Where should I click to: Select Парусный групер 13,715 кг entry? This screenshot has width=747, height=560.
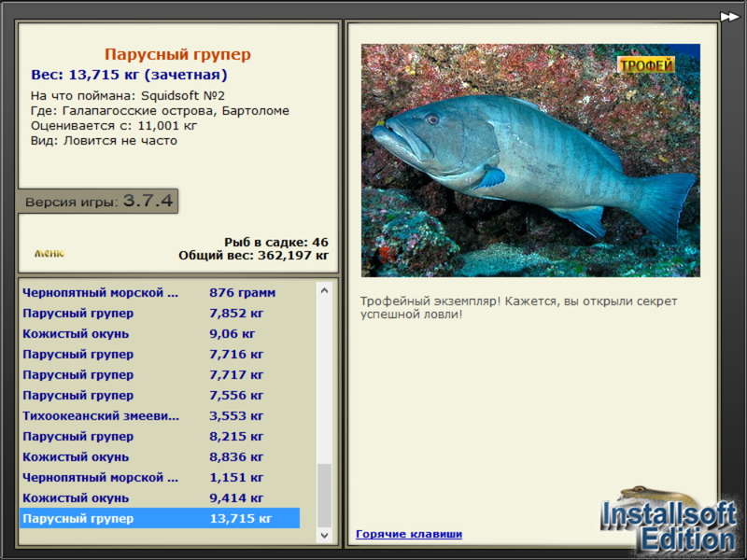160,518
